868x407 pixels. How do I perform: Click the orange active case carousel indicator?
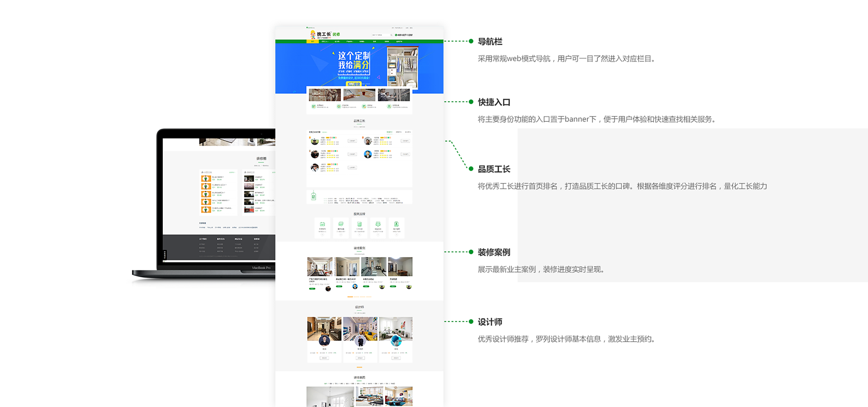point(350,297)
